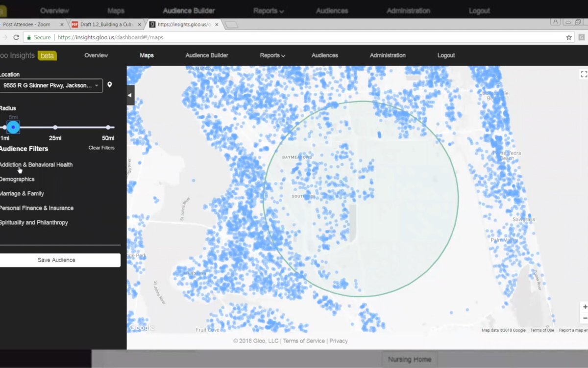Expand Spirituality and Philanthropy filter

coord(34,223)
